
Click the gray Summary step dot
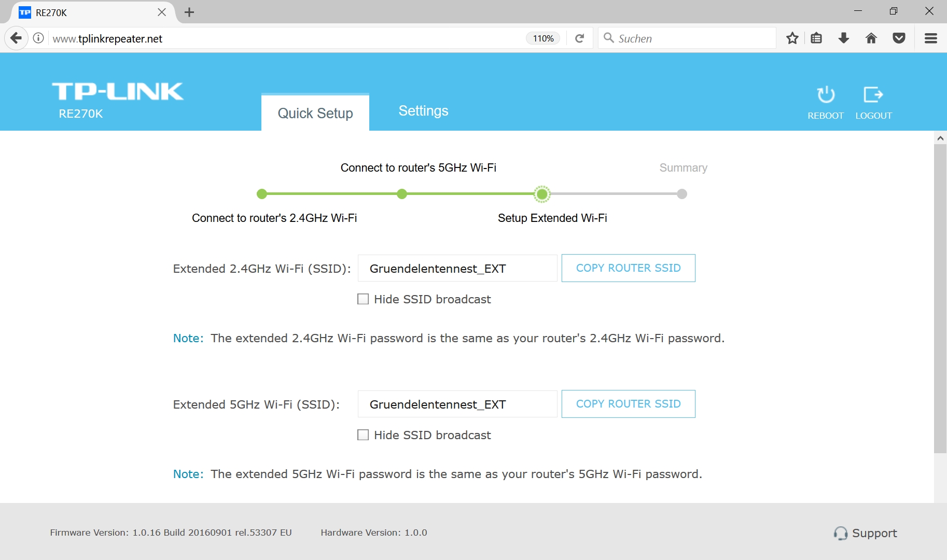pos(682,194)
